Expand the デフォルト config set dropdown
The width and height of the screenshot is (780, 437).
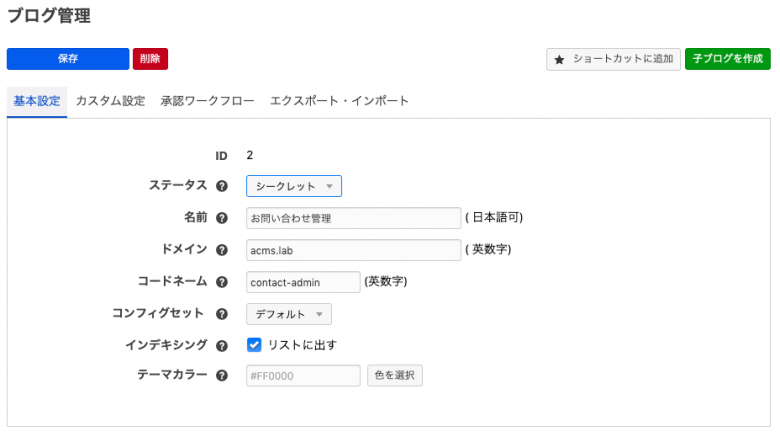point(289,314)
